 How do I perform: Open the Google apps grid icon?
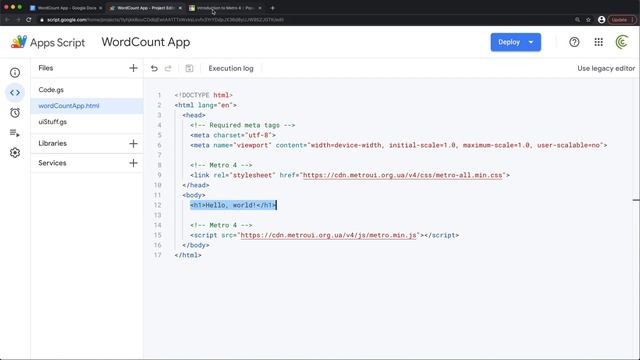(598, 42)
